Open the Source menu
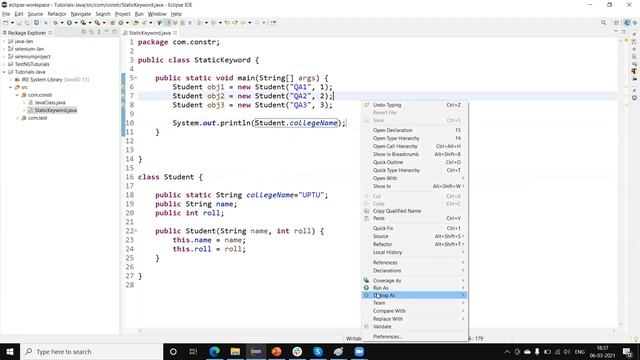640x360 pixels. [x=35, y=14]
